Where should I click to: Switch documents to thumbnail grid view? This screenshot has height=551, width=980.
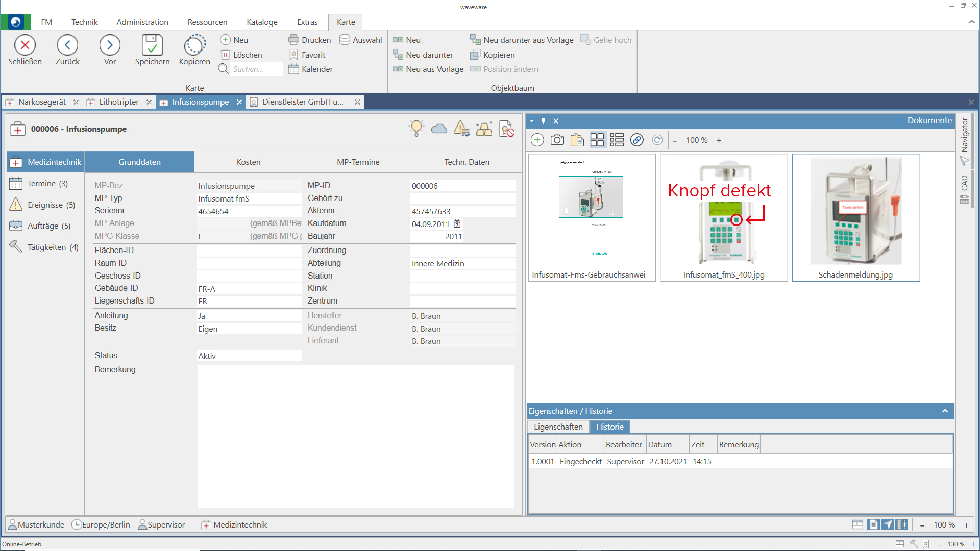[597, 140]
